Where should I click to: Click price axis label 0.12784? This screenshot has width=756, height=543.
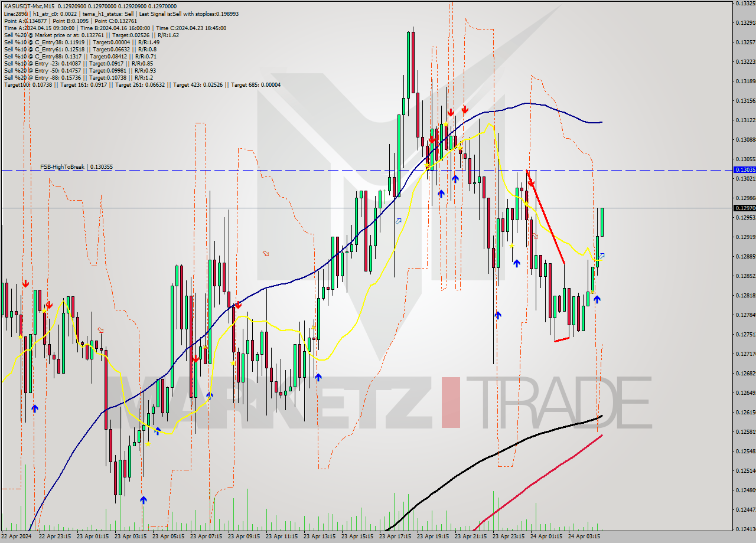pyautogui.click(x=745, y=315)
